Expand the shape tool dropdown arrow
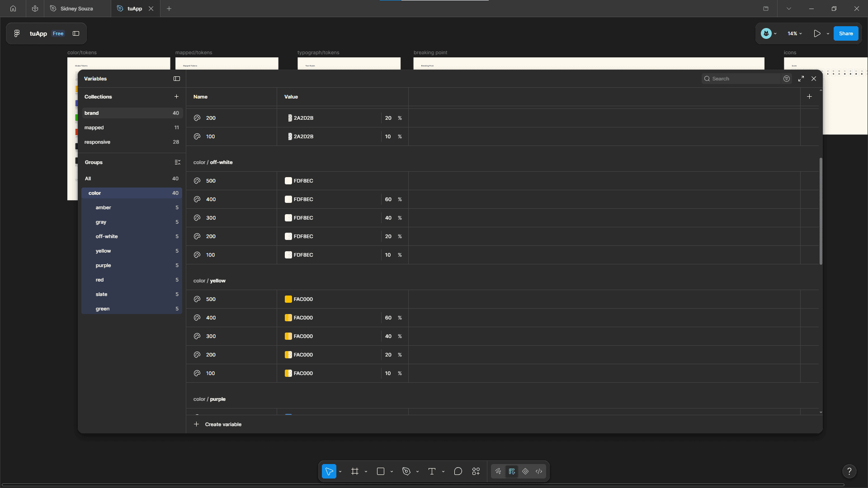This screenshot has width=868, height=488. (x=392, y=472)
